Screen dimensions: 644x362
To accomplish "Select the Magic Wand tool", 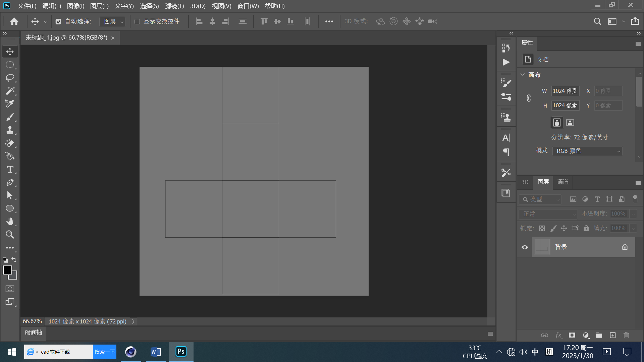I will point(10,91).
